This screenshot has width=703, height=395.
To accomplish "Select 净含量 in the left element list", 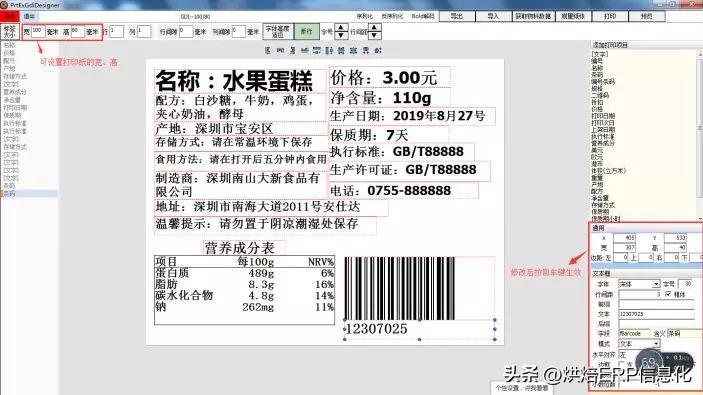I will (12, 100).
